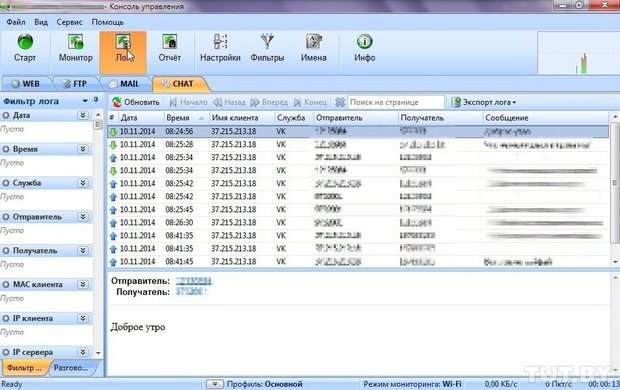Open the Сервис menu
This screenshot has height=390, width=620.
69,22
